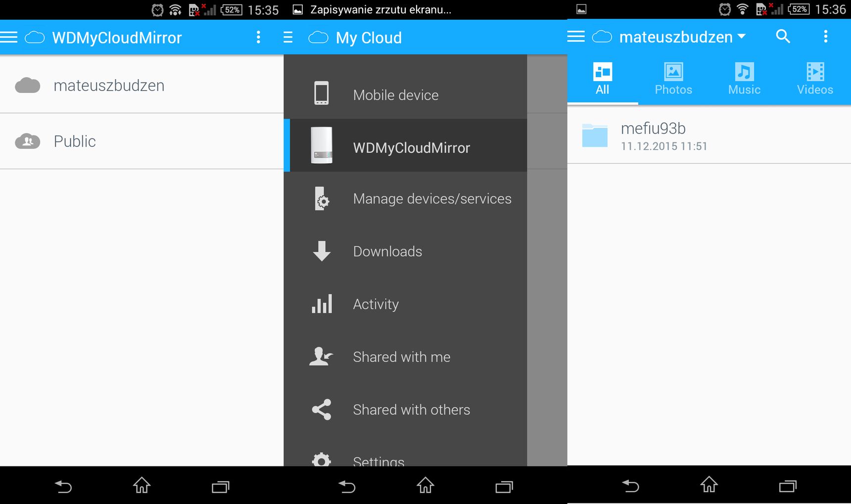Tap Home button on right screen
The height and width of the screenshot is (504, 851).
709,485
